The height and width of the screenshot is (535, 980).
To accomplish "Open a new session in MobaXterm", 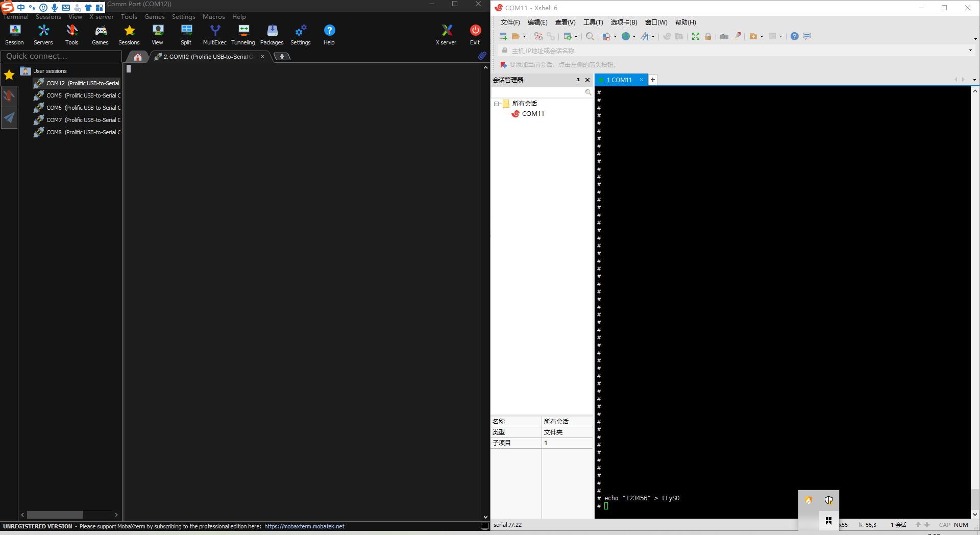I will [x=14, y=34].
